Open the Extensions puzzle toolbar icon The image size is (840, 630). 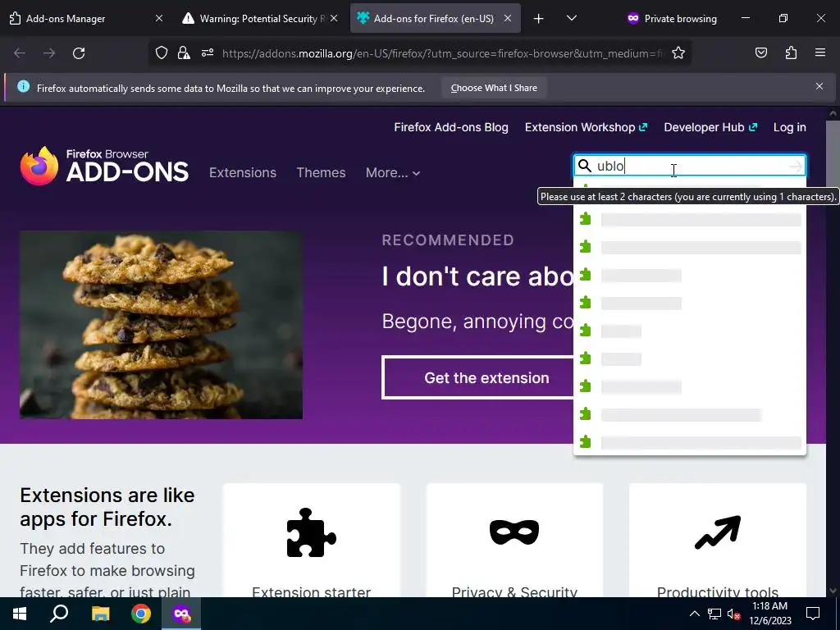pos(791,53)
